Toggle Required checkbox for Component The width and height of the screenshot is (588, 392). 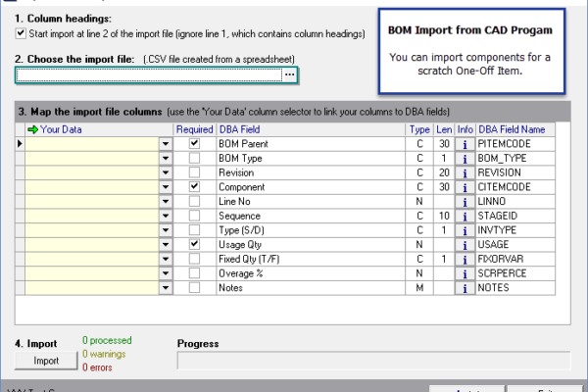[194, 187]
